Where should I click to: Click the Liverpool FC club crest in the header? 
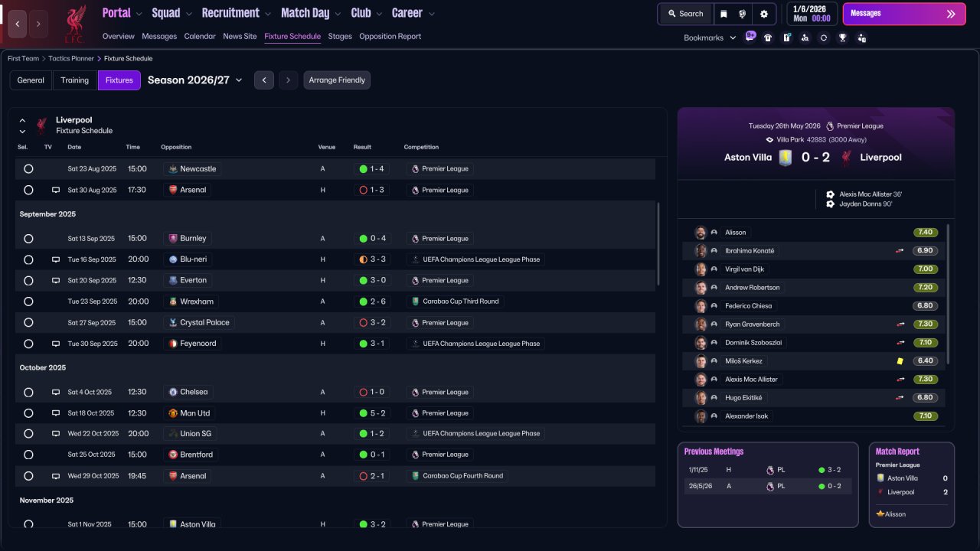pyautogui.click(x=74, y=24)
